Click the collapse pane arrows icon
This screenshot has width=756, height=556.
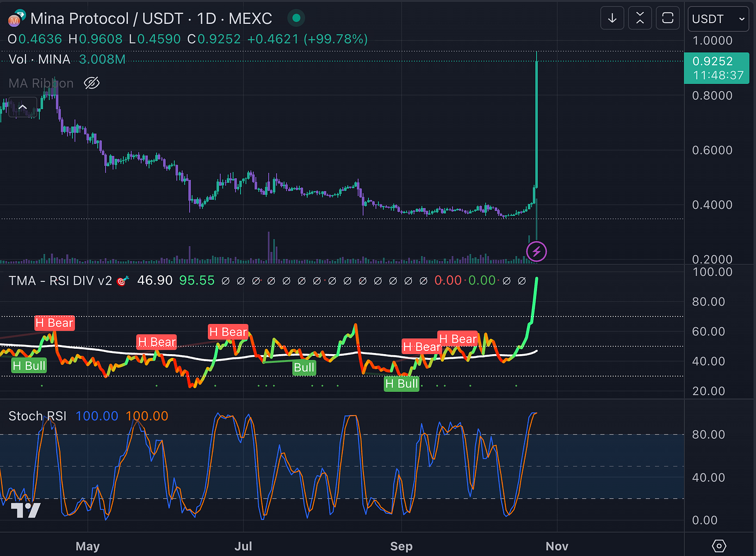tap(640, 18)
